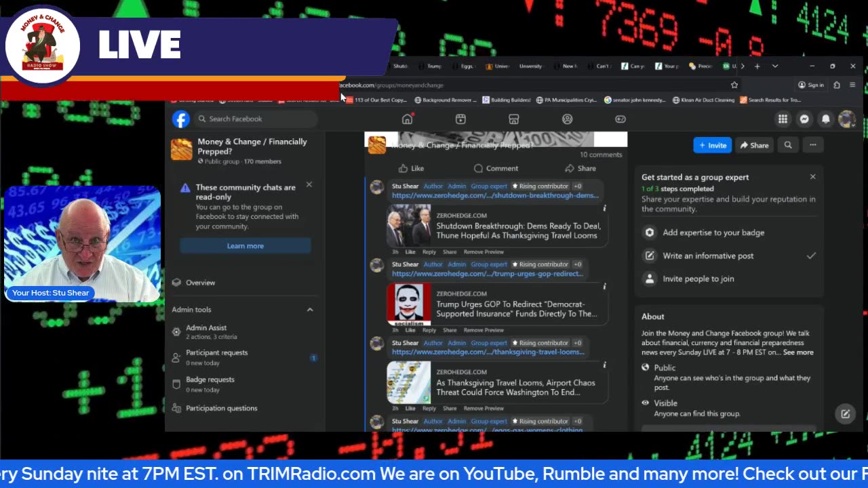Switch to the Can't browser tab

[599, 66]
